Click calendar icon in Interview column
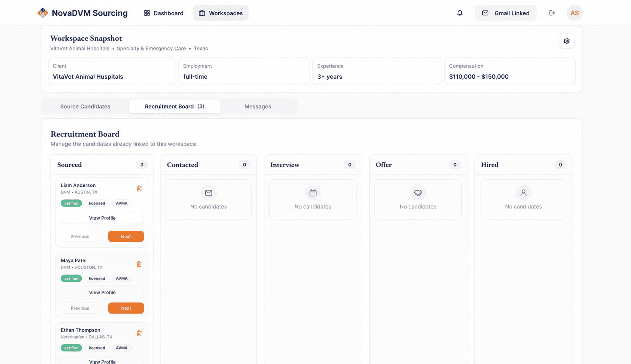Screen dimensions: 631x364 (313, 193)
